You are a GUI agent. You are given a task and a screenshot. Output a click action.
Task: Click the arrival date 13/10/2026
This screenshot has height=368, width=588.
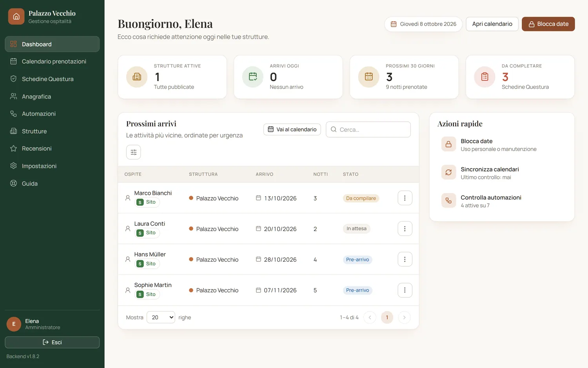click(280, 199)
